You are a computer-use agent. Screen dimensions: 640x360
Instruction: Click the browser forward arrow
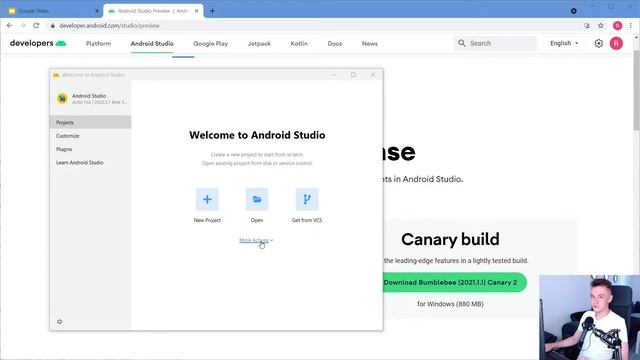tap(23, 25)
